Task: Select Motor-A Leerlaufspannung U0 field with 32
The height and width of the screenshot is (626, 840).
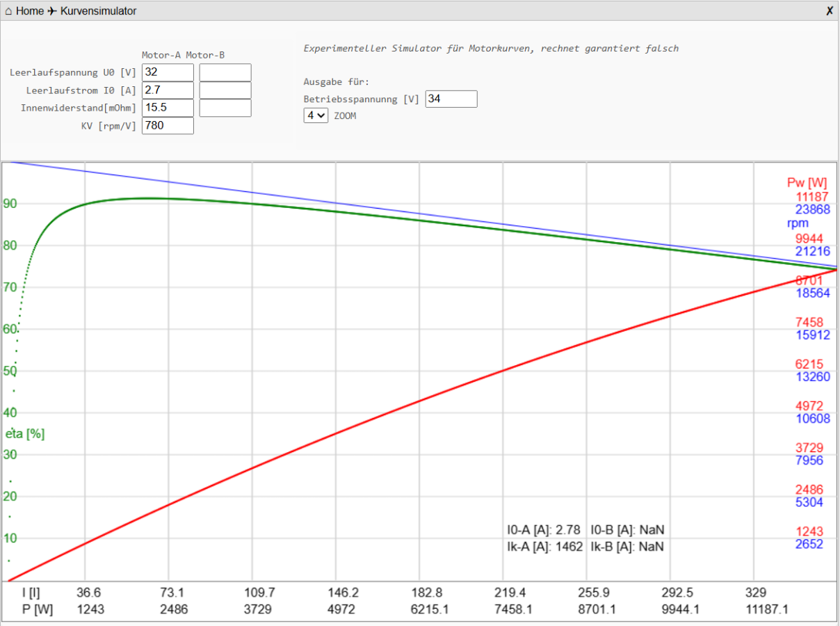Action: click(168, 72)
